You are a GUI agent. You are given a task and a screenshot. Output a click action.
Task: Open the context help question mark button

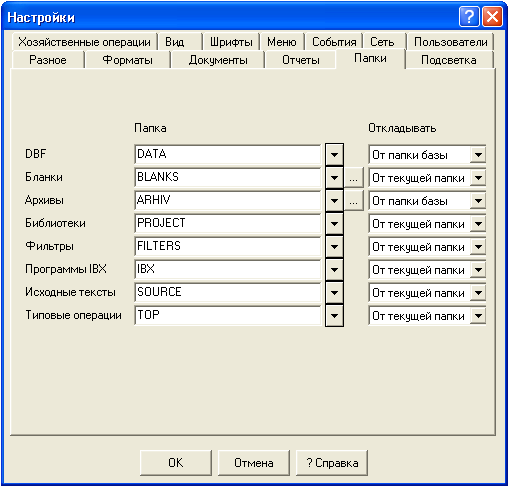click(x=469, y=17)
